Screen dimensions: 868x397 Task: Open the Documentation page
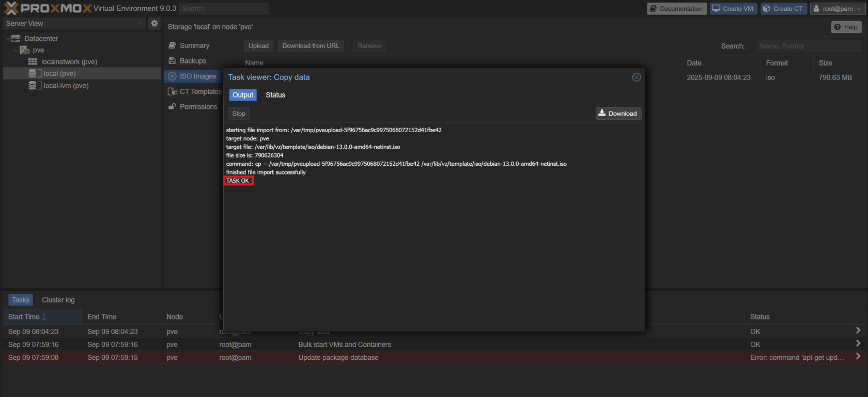(x=677, y=9)
